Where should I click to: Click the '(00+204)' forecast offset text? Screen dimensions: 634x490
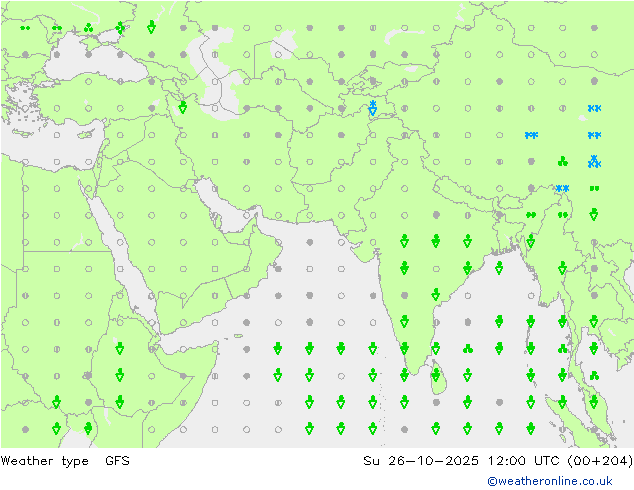[x=600, y=460]
